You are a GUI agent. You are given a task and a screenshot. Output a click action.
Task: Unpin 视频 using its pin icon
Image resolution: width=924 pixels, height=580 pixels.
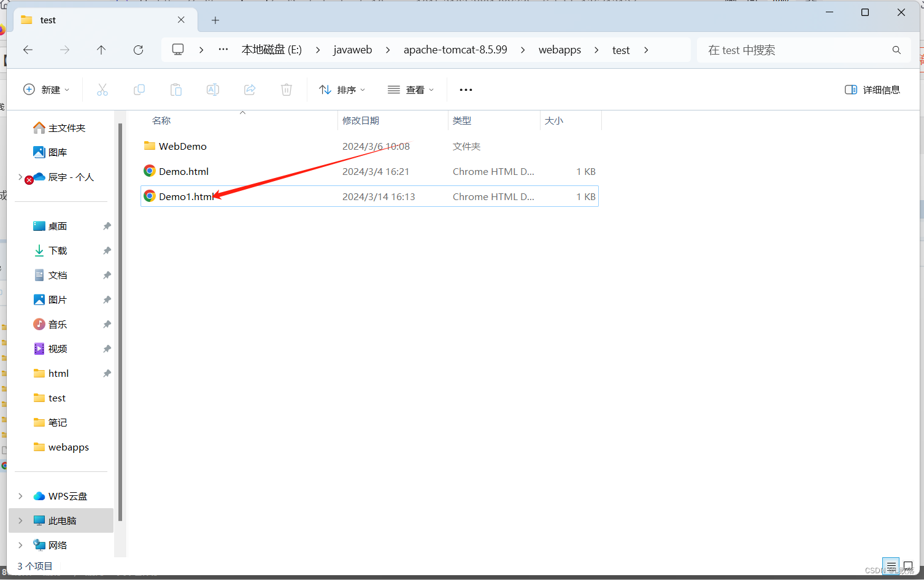[x=107, y=349]
